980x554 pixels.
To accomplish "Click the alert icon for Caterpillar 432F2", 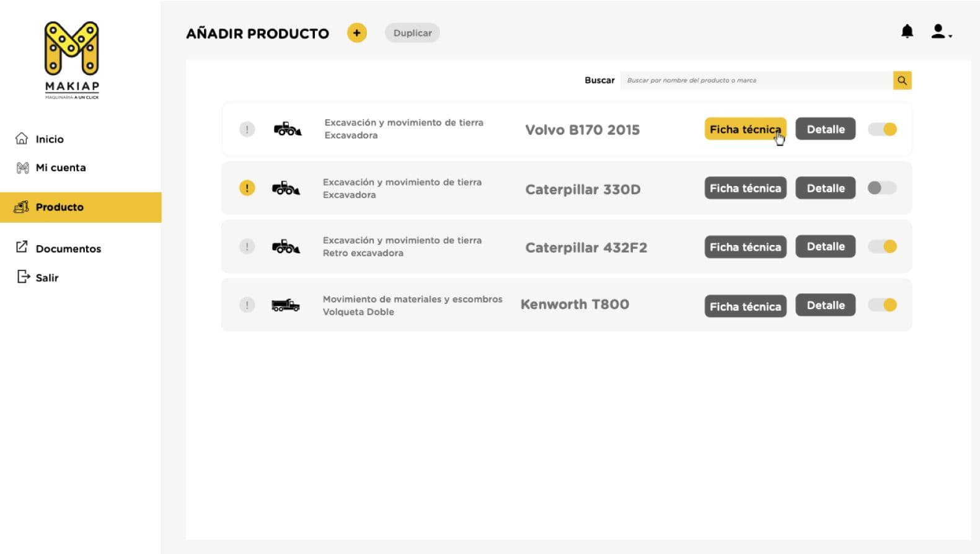I will point(247,246).
